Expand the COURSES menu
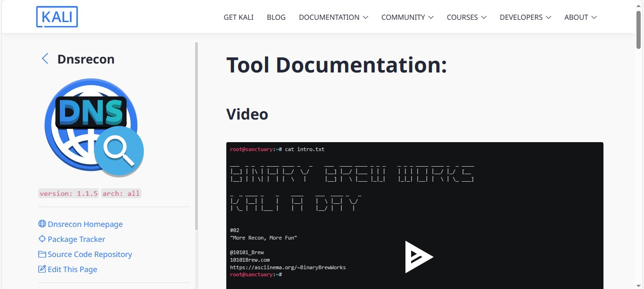The height and width of the screenshot is (289, 644). pyautogui.click(x=467, y=17)
